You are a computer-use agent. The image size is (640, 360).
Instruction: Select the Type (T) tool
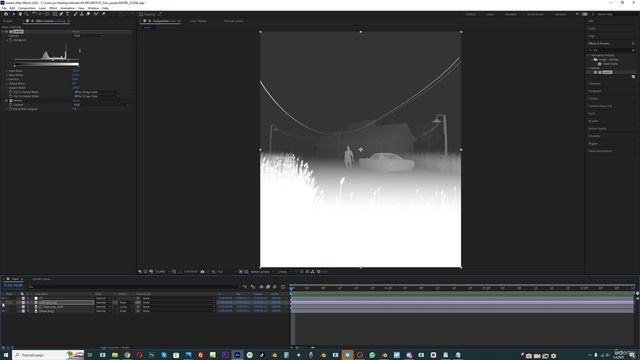point(68,14)
